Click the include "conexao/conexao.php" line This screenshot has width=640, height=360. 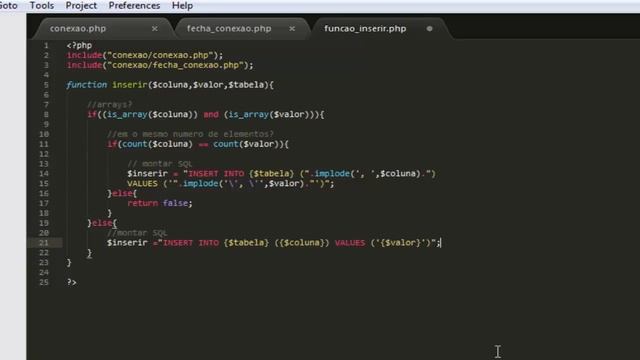[x=145, y=55]
